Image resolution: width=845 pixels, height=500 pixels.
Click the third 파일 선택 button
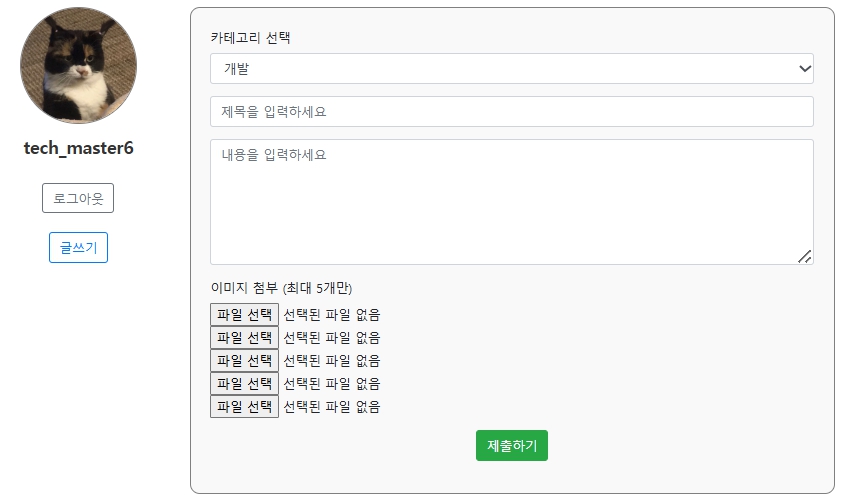tap(244, 360)
